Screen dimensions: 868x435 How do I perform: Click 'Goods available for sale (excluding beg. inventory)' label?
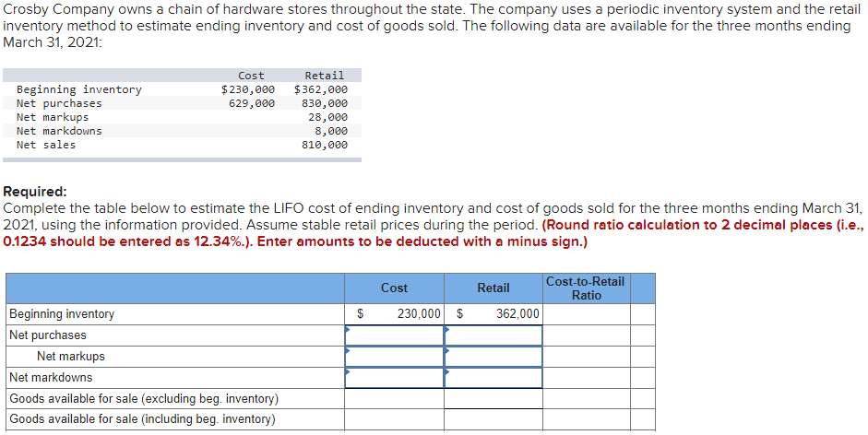[x=144, y=398]
